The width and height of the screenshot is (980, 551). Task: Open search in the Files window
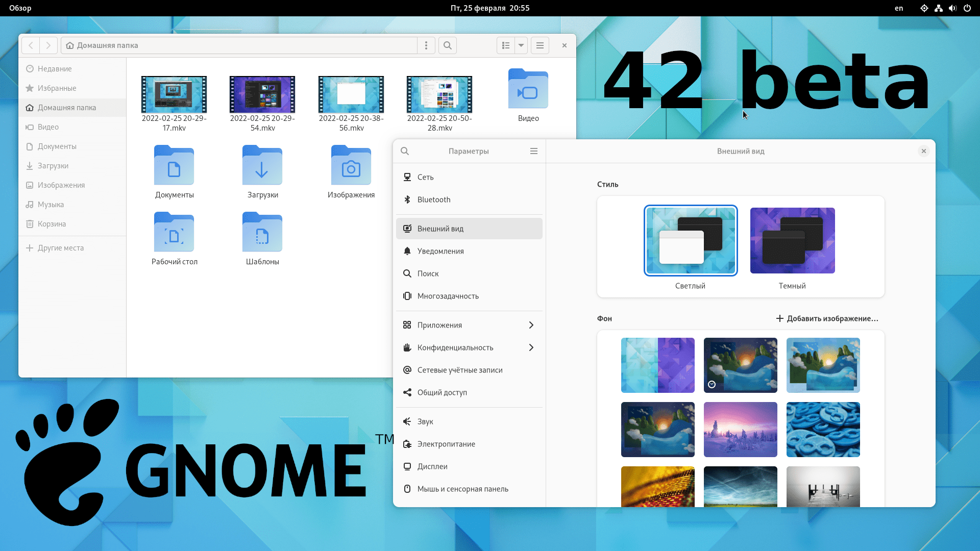(447, 45)
